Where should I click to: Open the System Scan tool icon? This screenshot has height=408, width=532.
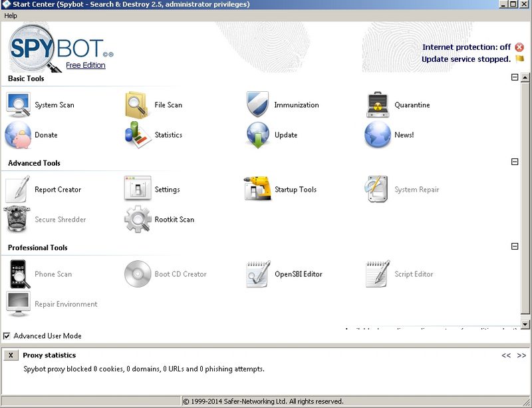[19, 104]
